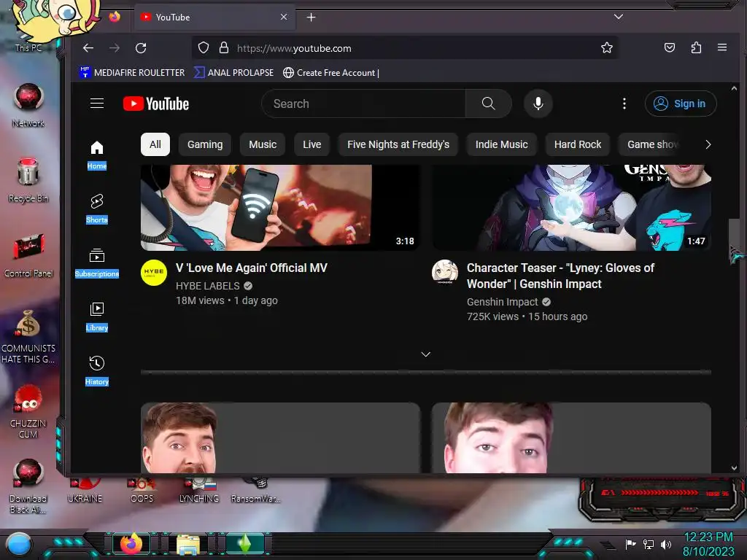Bookmark this page with star icon
The image size is (747, 560).
pyautogui.click(x=606, y=47)
